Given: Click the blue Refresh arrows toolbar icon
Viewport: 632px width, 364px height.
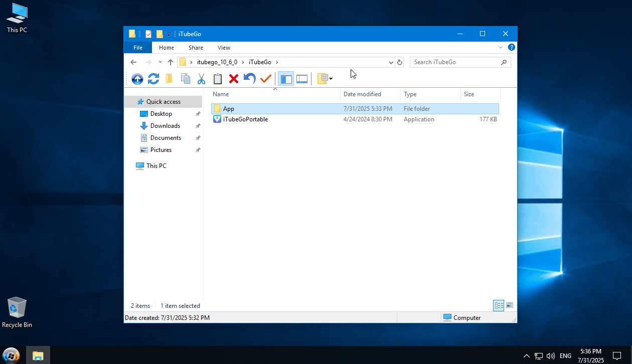Looking at the screenshot, I should click(x=153, y=79).
